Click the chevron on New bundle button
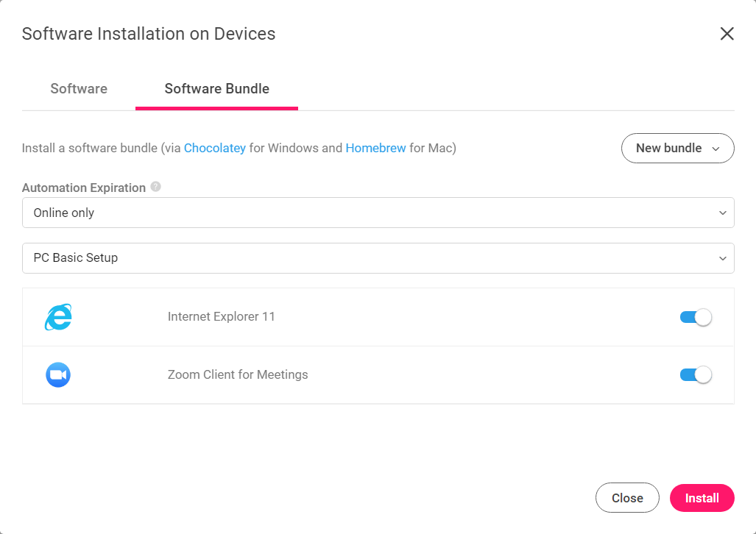This screenshot has height=534, width=756. coord(716,149)
